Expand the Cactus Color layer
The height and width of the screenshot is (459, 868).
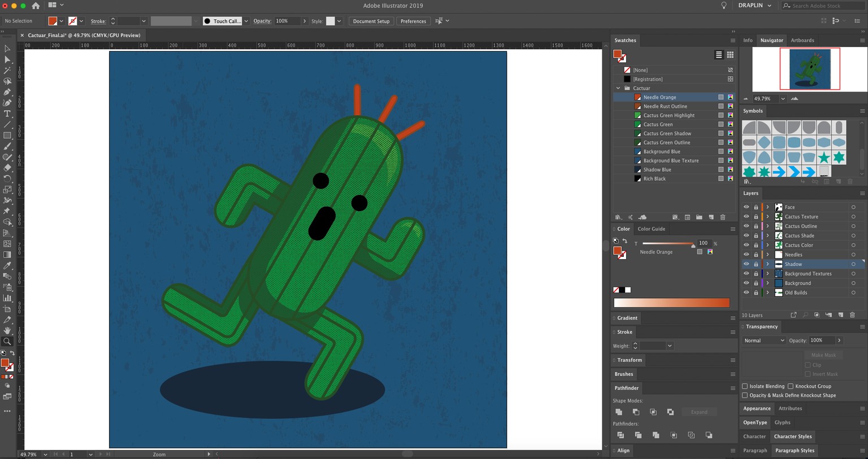click(767, 245)
